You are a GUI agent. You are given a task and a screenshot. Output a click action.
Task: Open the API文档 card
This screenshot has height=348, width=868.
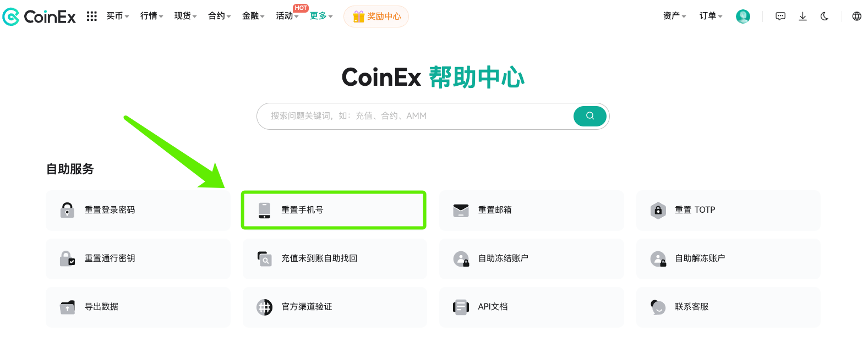point(531,307)
